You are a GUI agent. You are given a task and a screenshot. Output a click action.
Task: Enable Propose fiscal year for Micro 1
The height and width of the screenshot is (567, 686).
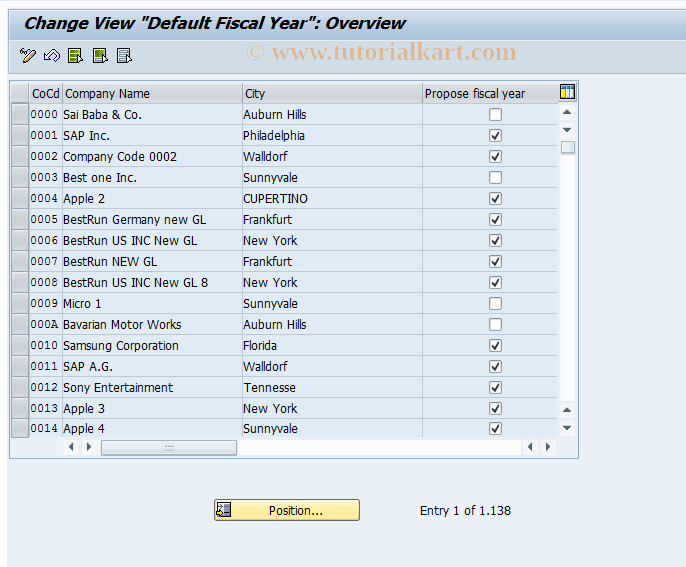pyautogui.click(x=495, y=304)
